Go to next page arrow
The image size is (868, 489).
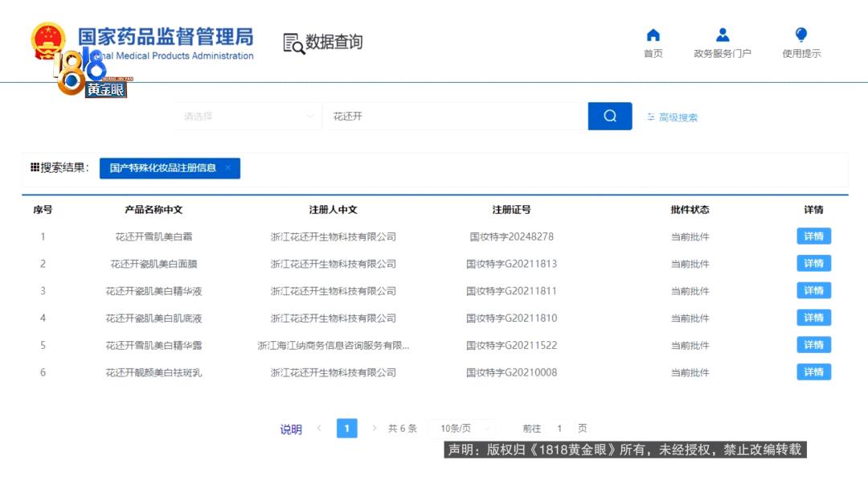(x=375, y=428)
